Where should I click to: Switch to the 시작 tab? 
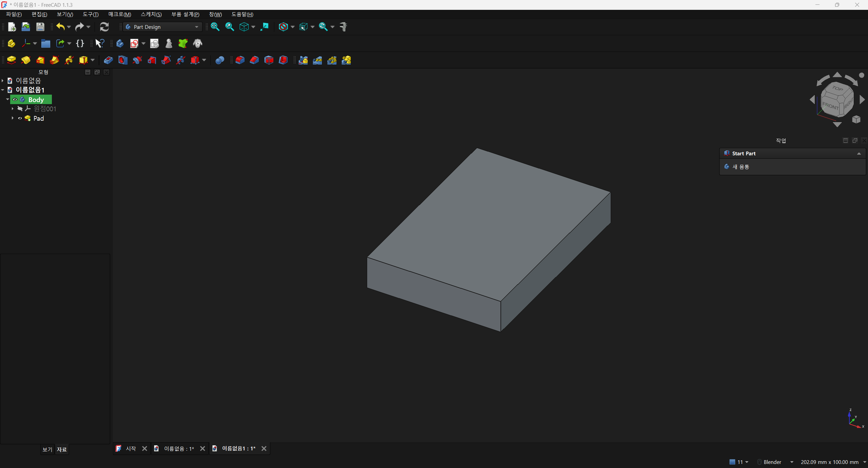[131, 449]
